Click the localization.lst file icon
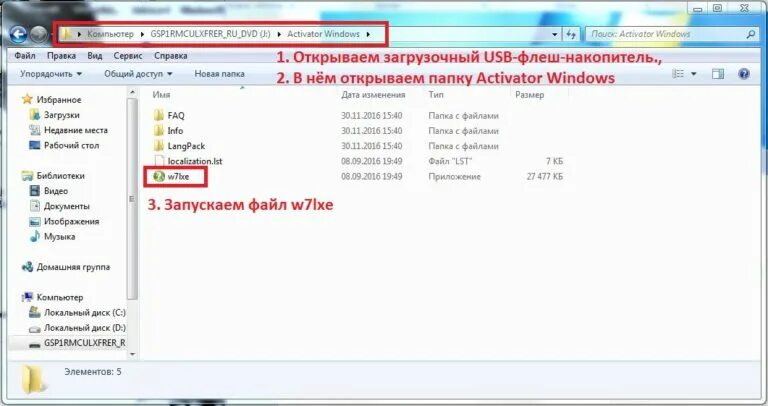 click(159, 161)
